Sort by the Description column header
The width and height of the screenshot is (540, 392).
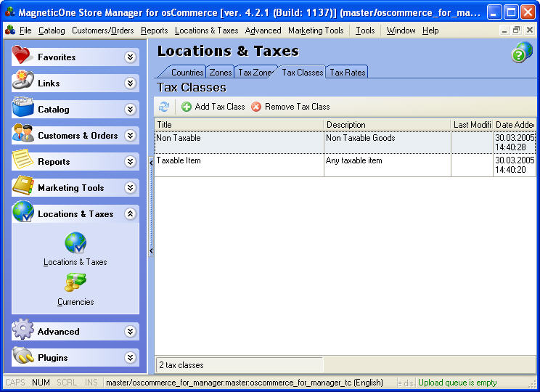tap(387, 125)
